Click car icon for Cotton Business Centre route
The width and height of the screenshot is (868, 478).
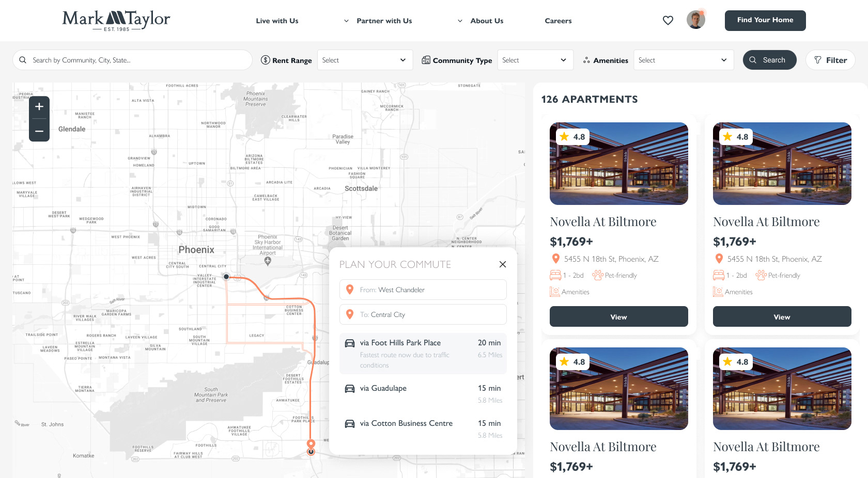(350, 424)
